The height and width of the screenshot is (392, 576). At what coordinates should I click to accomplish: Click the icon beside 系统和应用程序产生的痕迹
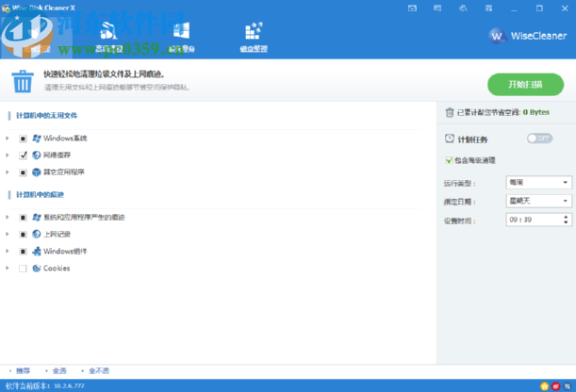click(37, 218)
